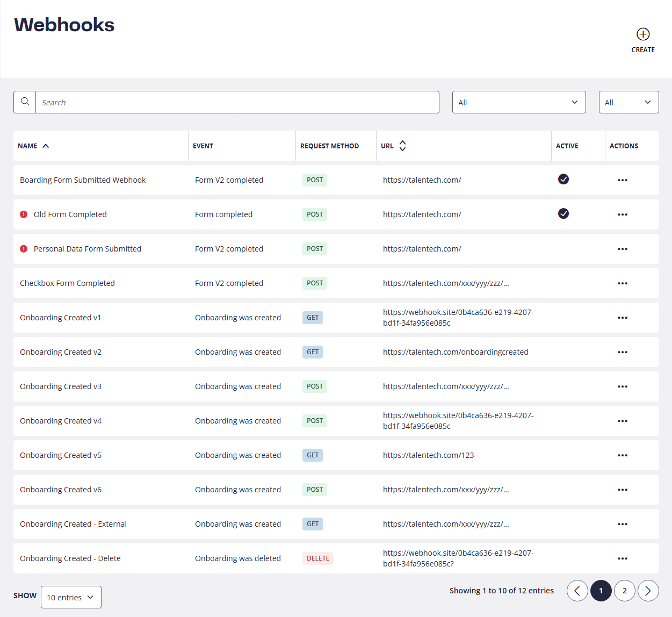Open the wide All filter dropdown
Viewport: 672px width, 617px height.
coord(519,102)
